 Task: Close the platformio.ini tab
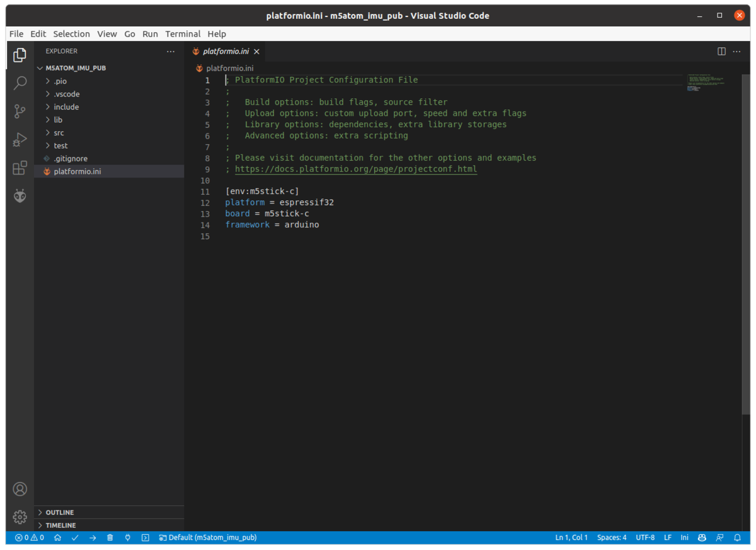click(256, 52)
